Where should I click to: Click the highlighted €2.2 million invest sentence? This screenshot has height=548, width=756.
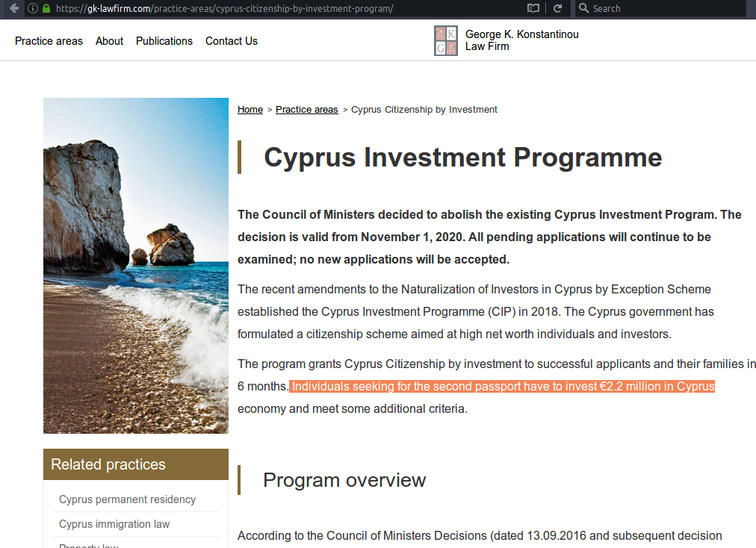coord(502,386)
